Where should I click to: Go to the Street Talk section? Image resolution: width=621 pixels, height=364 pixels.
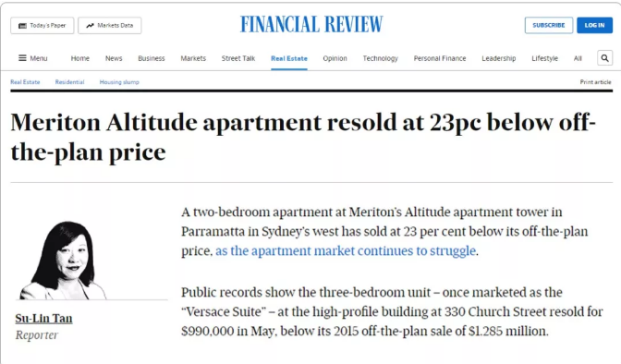[238, 58]
